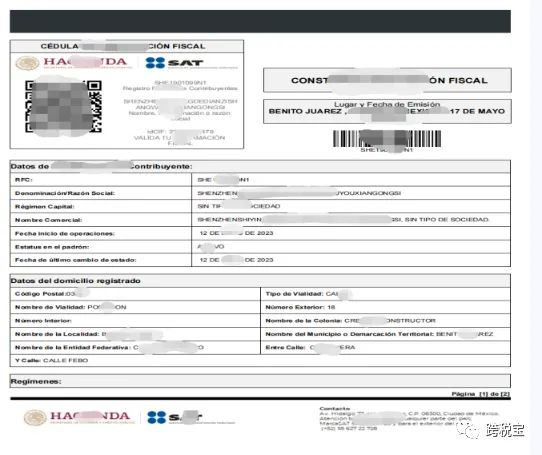Click the SAT logo in the cédula header
This screenshot has width=542, height=455.
tap(174, 63)
